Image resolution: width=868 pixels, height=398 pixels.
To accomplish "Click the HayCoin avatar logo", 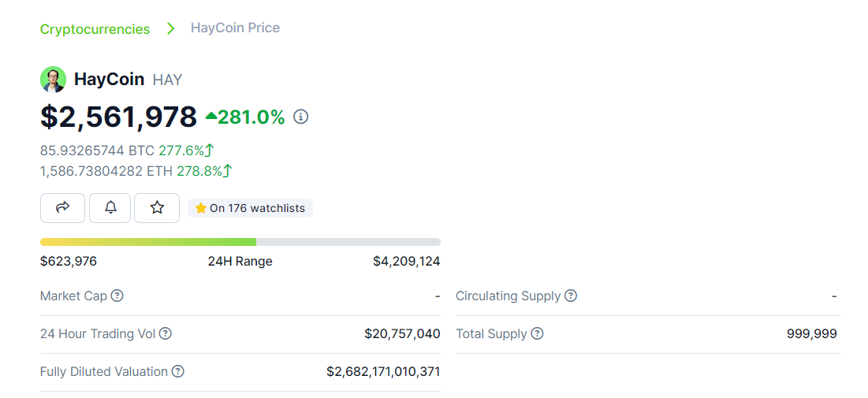I will pyautogui.click(x=53, y=80).
